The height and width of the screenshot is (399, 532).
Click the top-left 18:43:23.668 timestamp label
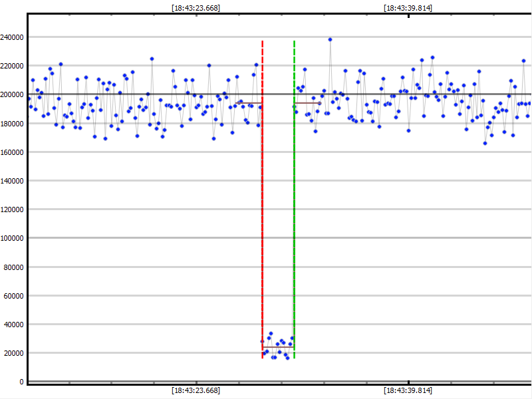pyautogui.click(x=196, y=8)
